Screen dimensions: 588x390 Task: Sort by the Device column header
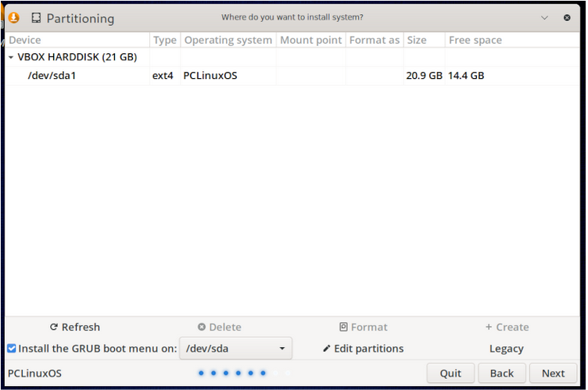click(x=77, y=40)
